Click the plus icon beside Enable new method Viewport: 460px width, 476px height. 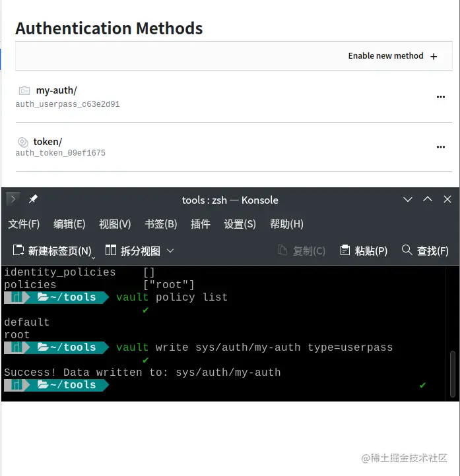[x=434, y=57]
